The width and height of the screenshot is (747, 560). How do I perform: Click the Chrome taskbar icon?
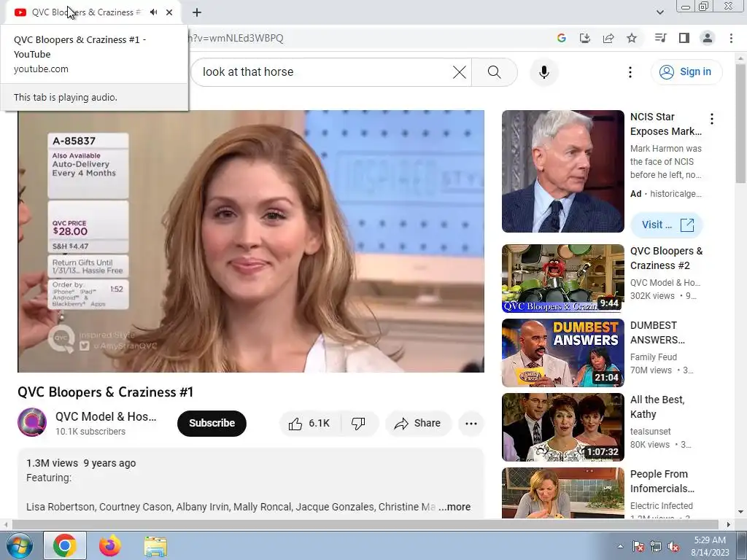(x=65, y=545)
